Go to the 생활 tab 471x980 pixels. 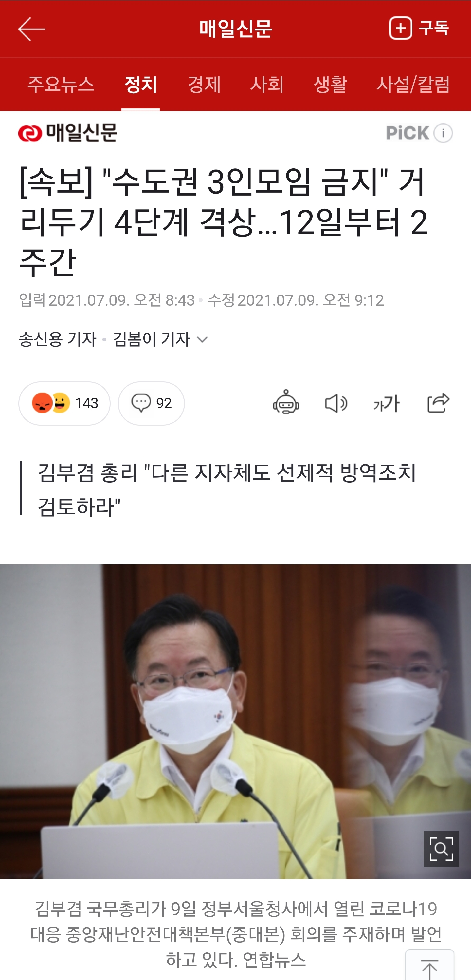click(330, 84)
